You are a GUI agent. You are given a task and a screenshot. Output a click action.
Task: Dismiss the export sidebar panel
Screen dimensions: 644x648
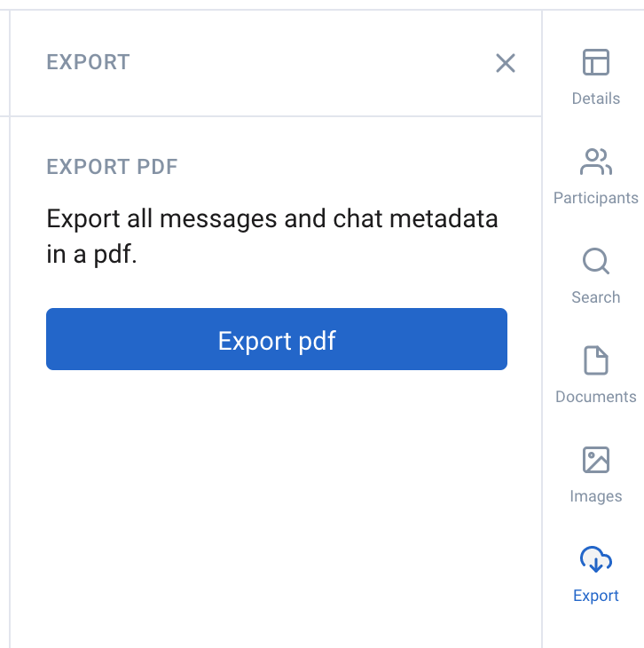coord(506,63)
